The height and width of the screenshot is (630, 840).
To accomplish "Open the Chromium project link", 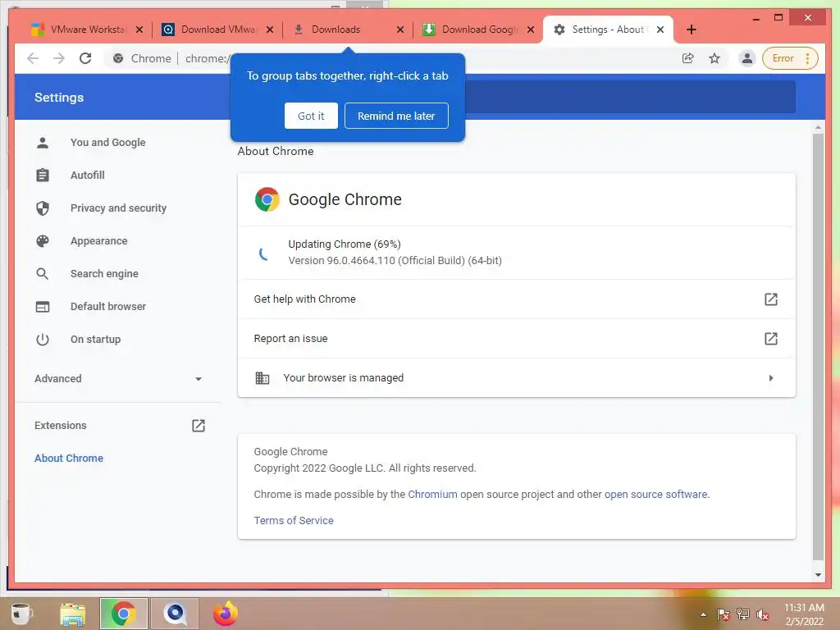I will (x=432, y=494).
